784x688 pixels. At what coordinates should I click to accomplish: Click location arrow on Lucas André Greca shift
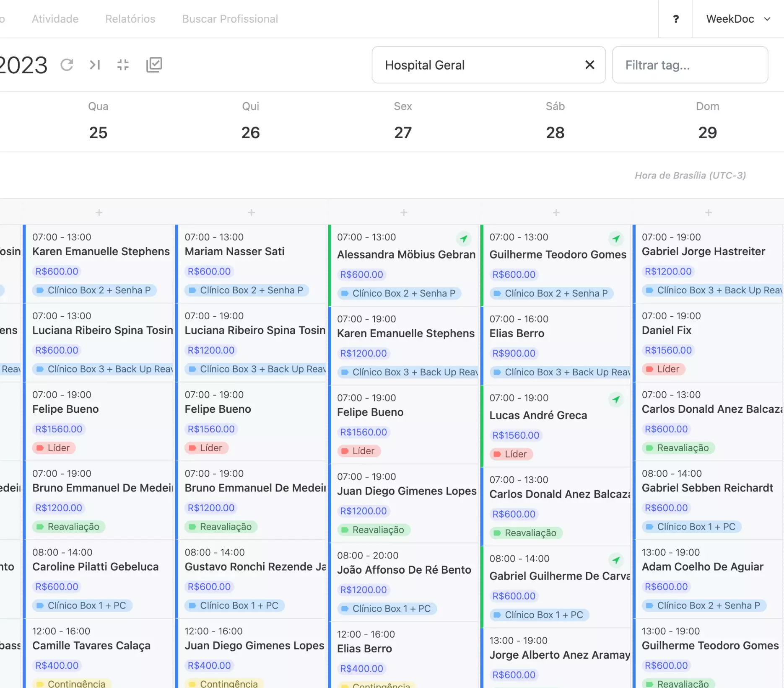click(615, 400)
